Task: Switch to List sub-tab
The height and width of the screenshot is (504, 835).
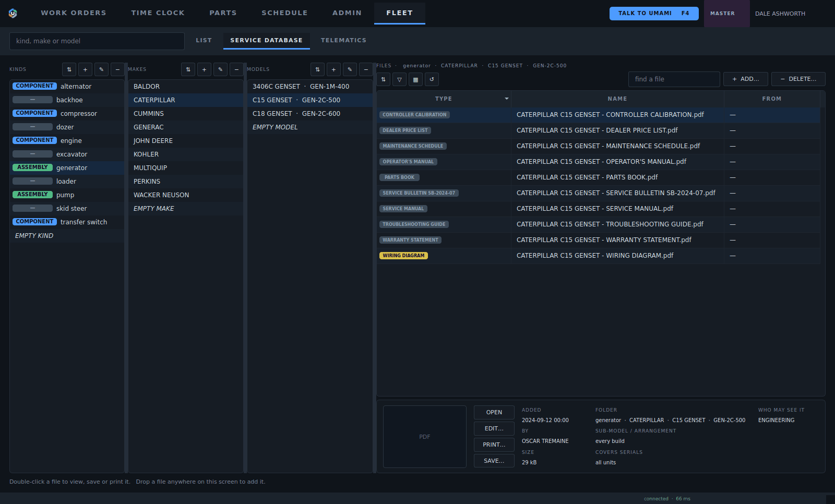Action: 204,40
